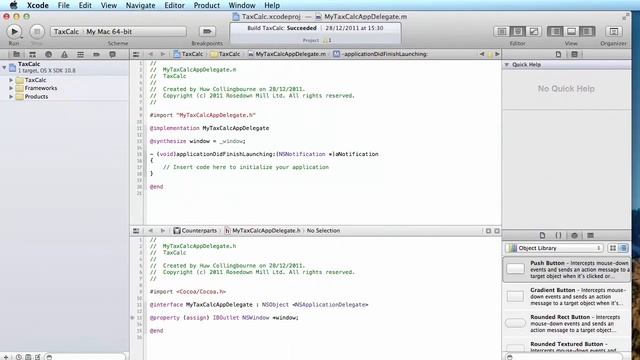Show the Issue navigator

[x=64, y=54]
